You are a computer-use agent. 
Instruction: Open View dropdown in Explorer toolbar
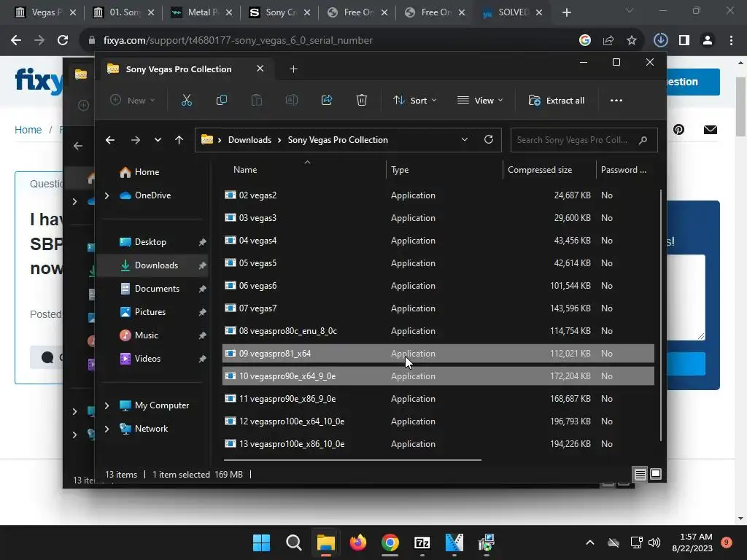coord(480,101)
